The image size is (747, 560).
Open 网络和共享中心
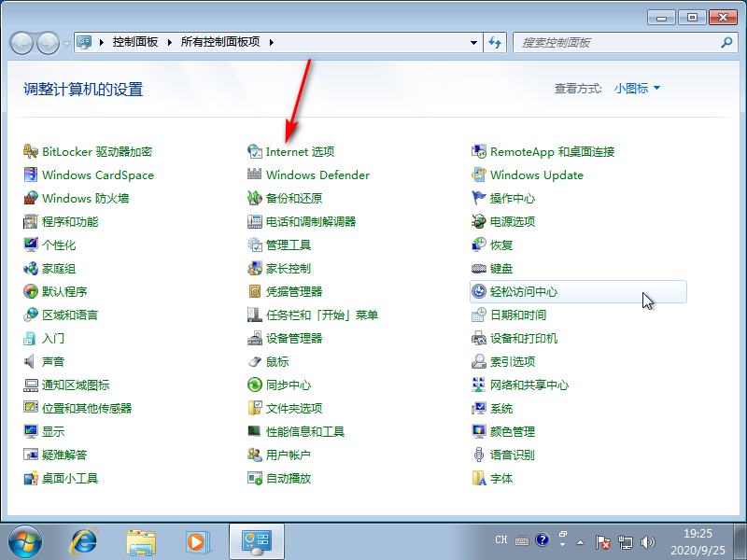[532, 385]
